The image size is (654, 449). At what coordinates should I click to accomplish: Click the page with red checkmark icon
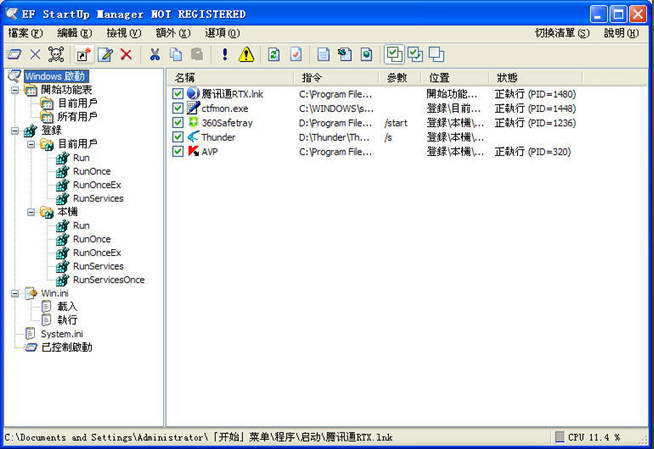[x=296, y=54]
